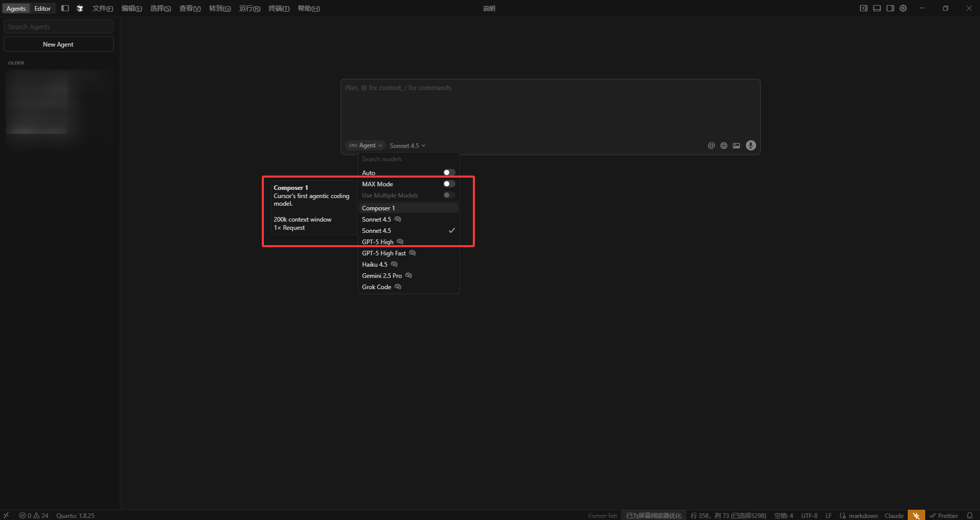
Task: Open settings gear in title bar
Action: pos(903,8)
